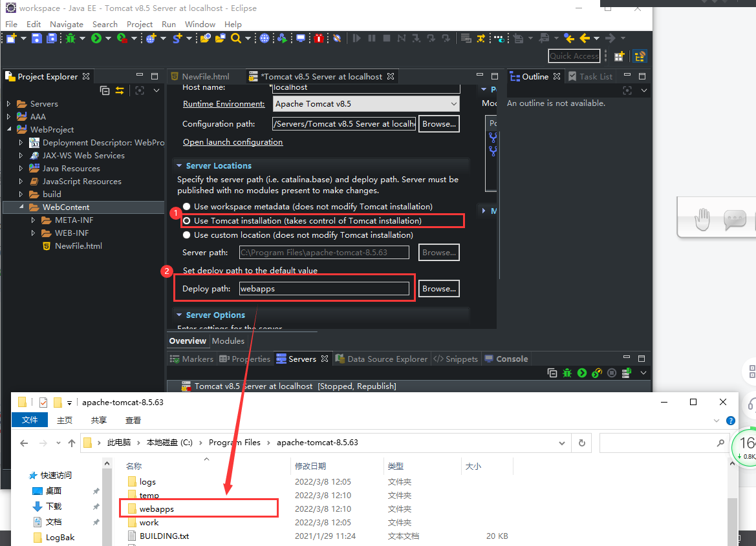Image resolution: width=756 pixels, height=546 pixels.
Task: Click Up arrow in apache-tomcat Explorer window
Action: pyautogui.click(x=71, y=443)
